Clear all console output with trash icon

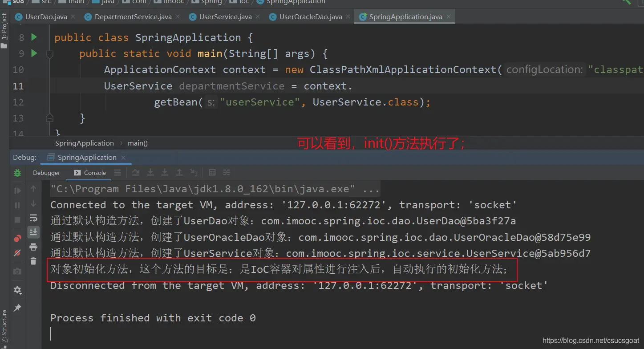pyautogui.click(x=33, y=261)
